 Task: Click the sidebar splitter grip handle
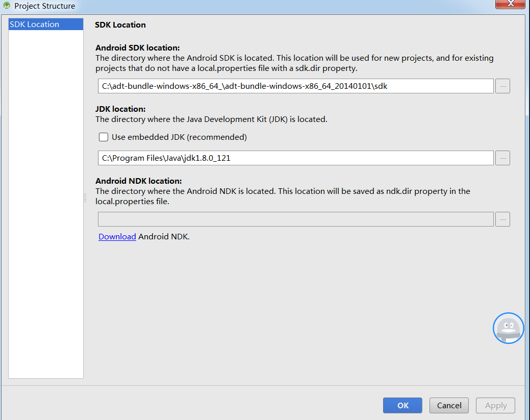tap(85, 198)
